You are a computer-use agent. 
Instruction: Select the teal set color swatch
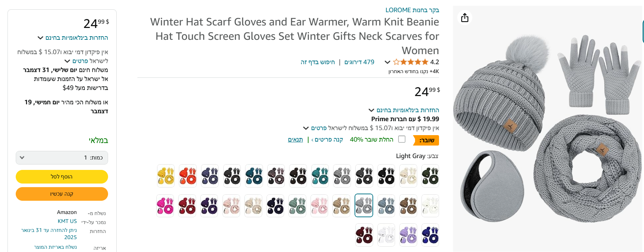(x=320, y=176)
